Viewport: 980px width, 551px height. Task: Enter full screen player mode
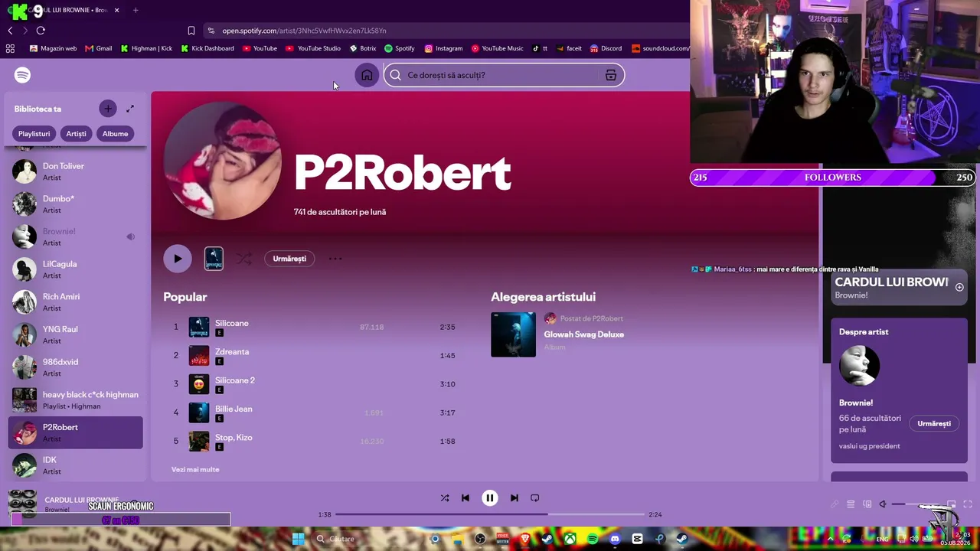pos(968,504)
